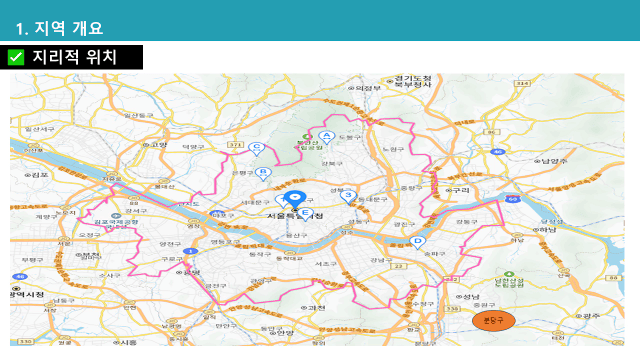Viewport: 640px width, 360px height.
Task: Click the 남한산성 도립공원 park icon
Action: coord(509,274)
